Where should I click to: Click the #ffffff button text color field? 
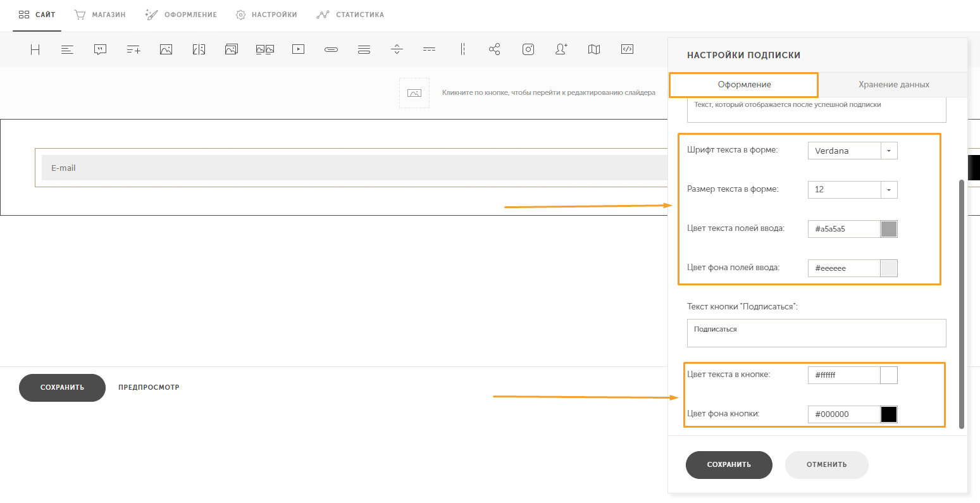[x=844, y=375]
